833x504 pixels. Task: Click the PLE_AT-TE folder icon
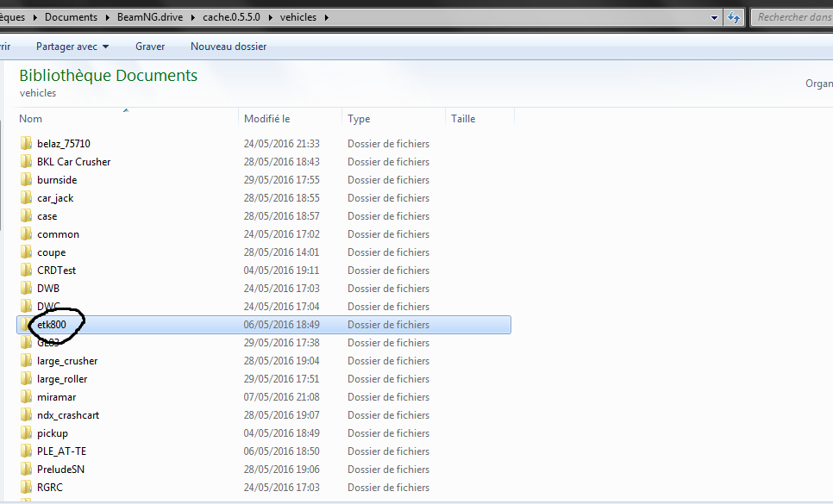(26, 451)
